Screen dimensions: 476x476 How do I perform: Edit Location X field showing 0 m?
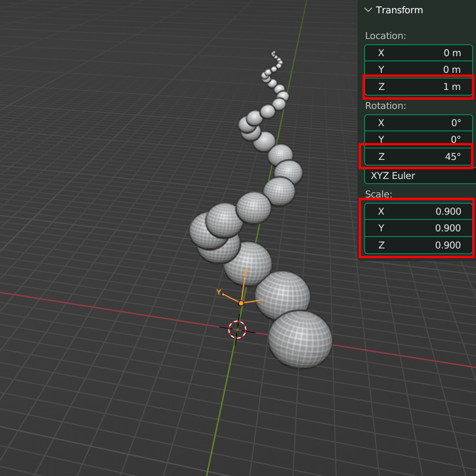click(x=418, y=53)
